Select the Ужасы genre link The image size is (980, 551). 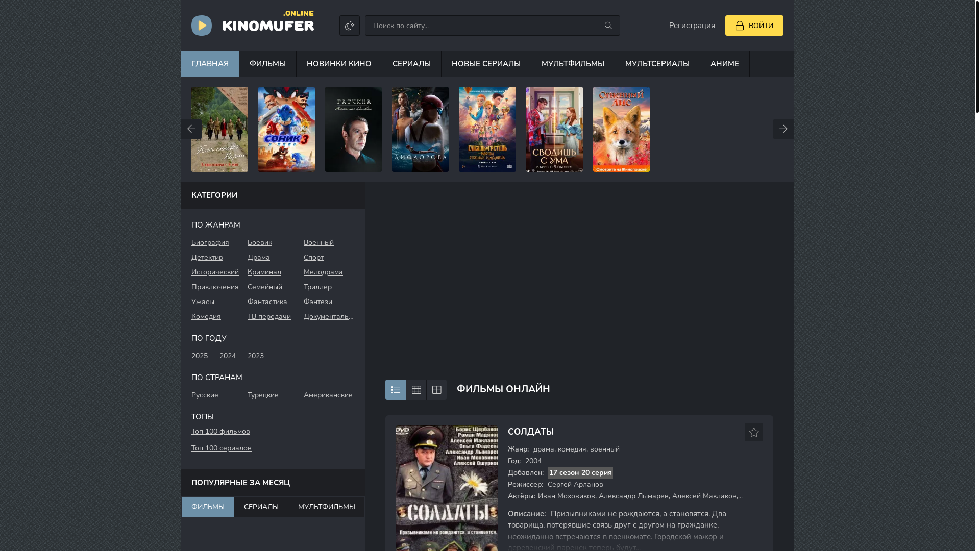203,302
